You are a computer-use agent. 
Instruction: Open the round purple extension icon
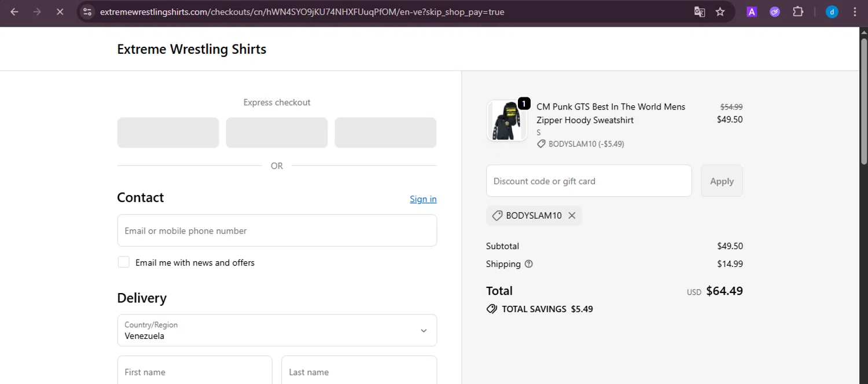click(775, 12)
